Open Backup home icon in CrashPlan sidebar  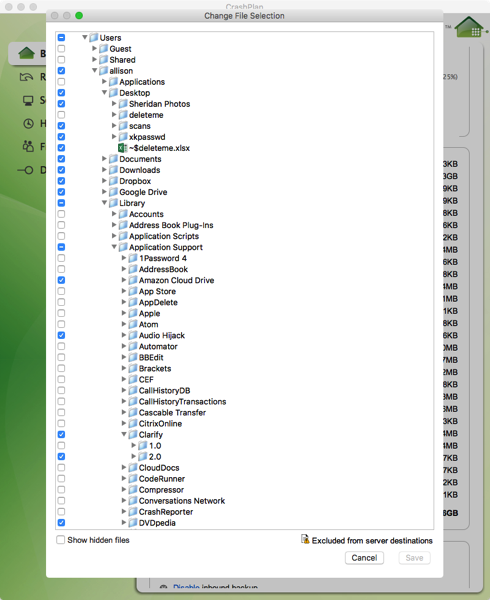click(26, 53)
